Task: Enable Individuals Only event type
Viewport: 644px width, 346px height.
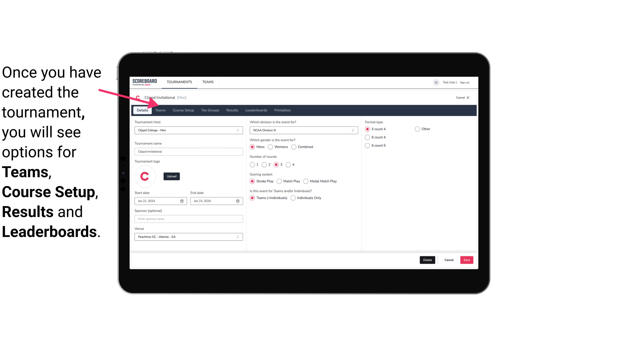Action: [293, 198]
